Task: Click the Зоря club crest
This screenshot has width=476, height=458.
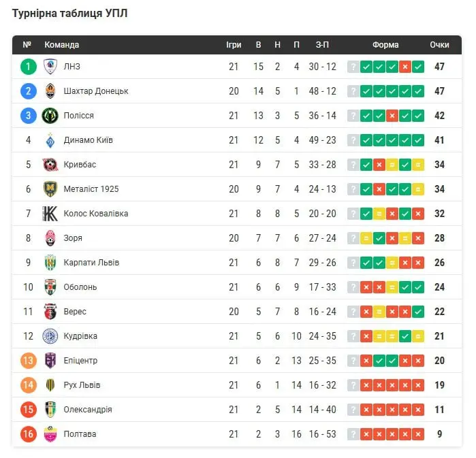Action: [50, 238]
